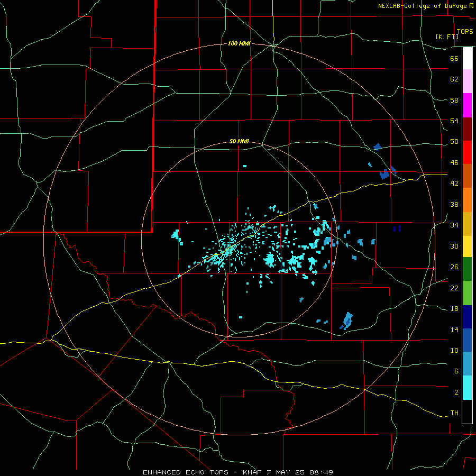Click the '08:49' timestamp in caption
The width and height of the screenshot is (476, 476).
[x=322, y=472]
